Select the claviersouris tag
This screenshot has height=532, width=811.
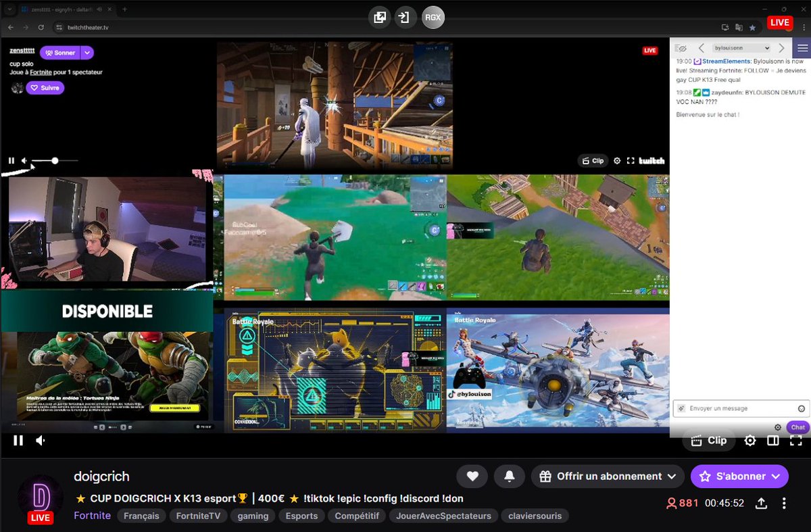[x=536, y=516]
